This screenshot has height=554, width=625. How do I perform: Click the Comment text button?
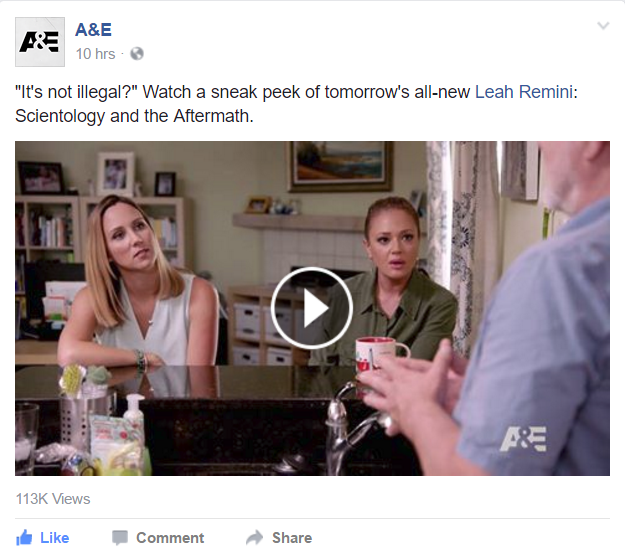click(170, 538)
